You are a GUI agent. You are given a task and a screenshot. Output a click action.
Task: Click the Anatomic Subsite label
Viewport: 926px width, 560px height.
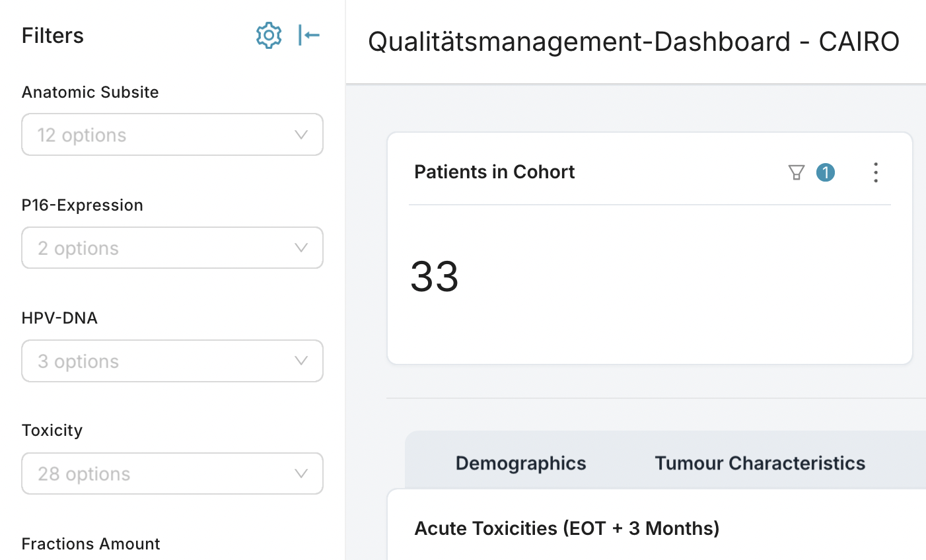point(90,92)
